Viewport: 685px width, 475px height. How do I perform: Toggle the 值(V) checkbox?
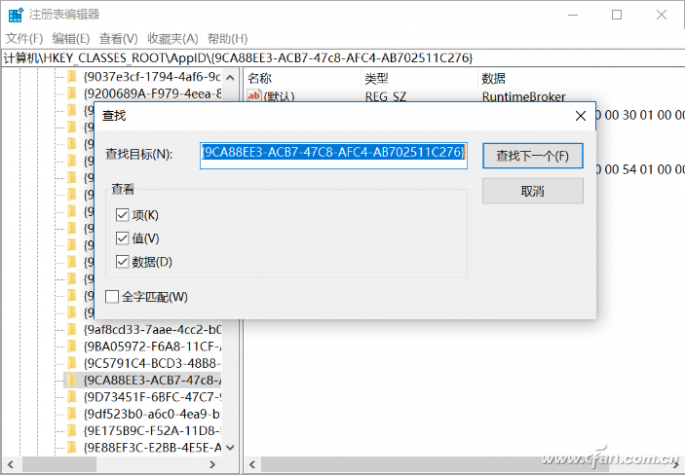[x=123, y=238]
